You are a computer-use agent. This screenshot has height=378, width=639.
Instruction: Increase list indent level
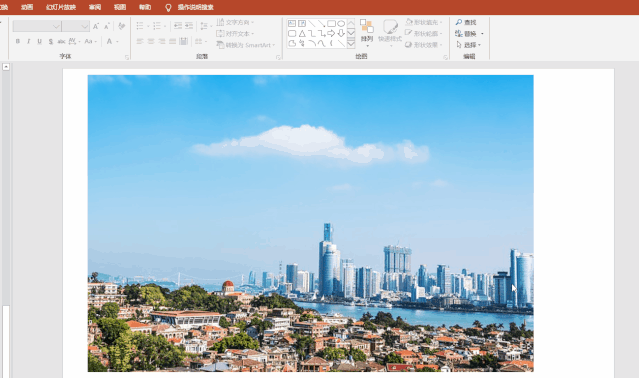189,26
